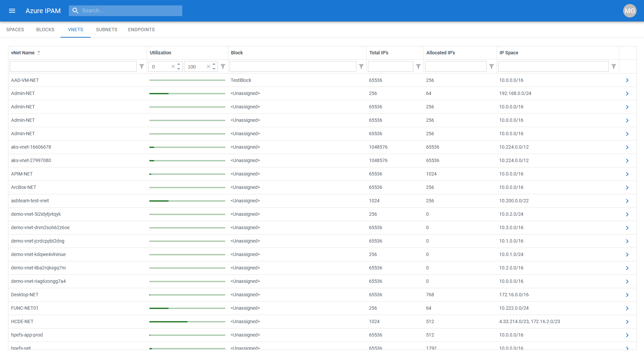
Task: Click the FUNC-NET01 utilization bar
Action: [187, 308]
